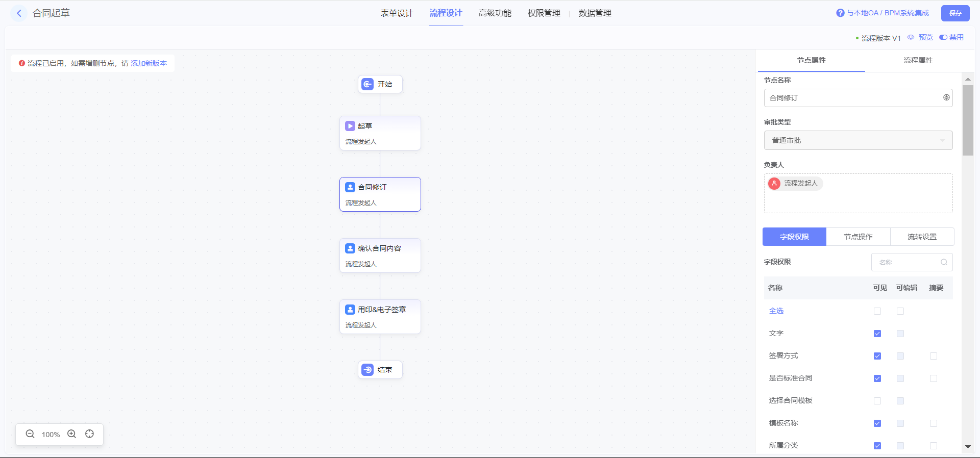Open the 审批类型 dropdown
Image resolution: width=980 pixels, height=458 pixels.
pos(858,140)
